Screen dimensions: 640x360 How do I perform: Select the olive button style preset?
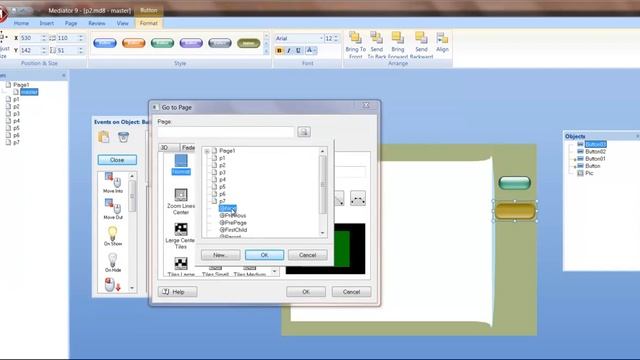click(249, 43)
